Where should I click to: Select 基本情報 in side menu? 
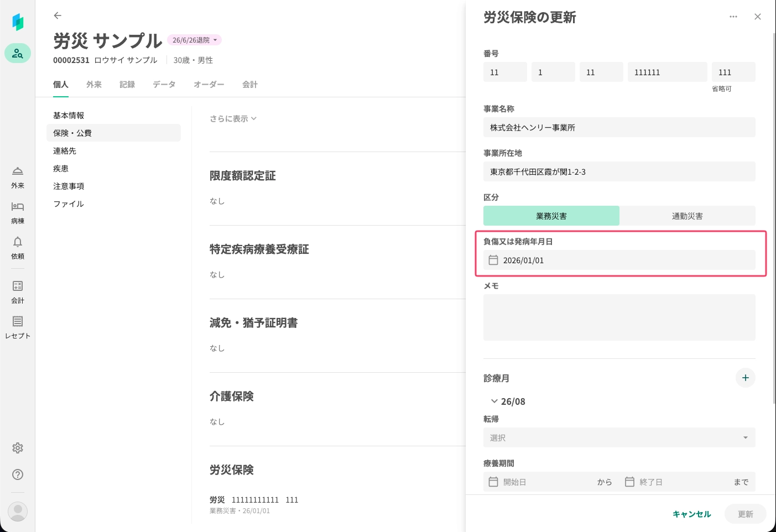click(113, 115)
